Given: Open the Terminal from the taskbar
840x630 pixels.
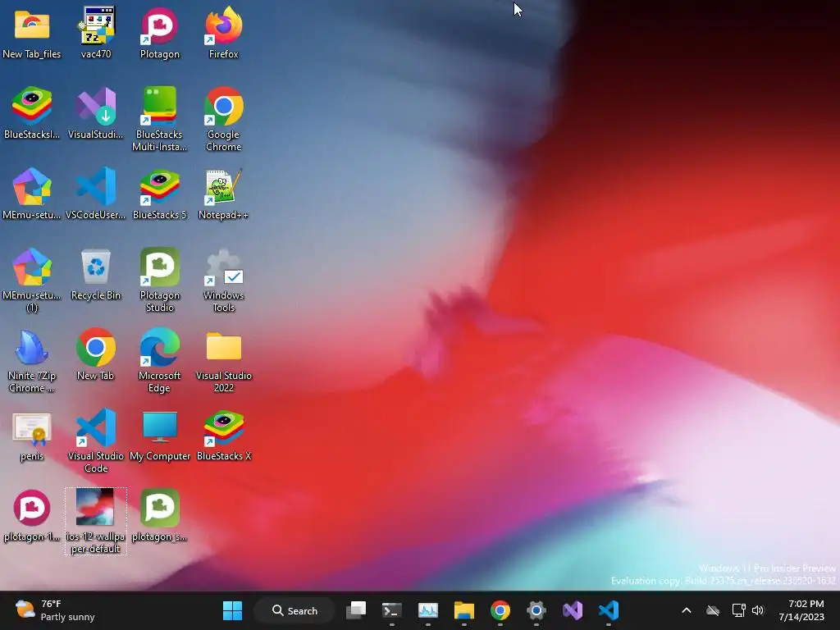Looking at the screenshot, I should pyautogui.click(x=392, y=610).
